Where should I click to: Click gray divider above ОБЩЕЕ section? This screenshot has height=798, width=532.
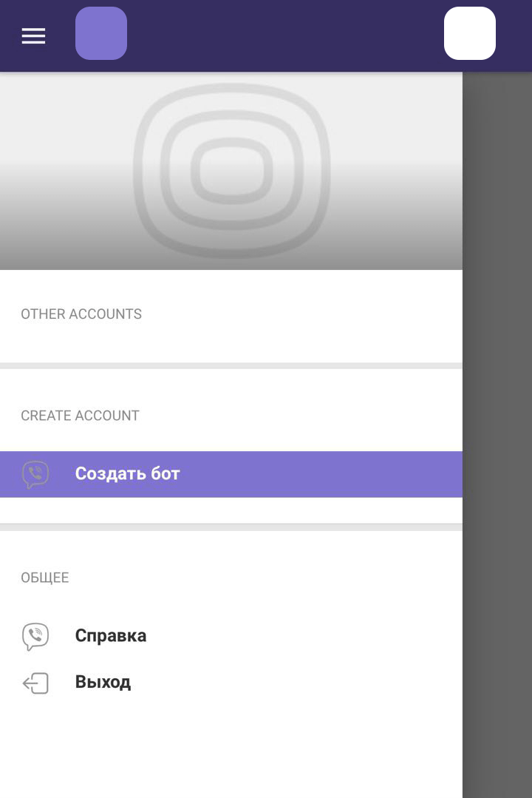[x=231, y=527]
